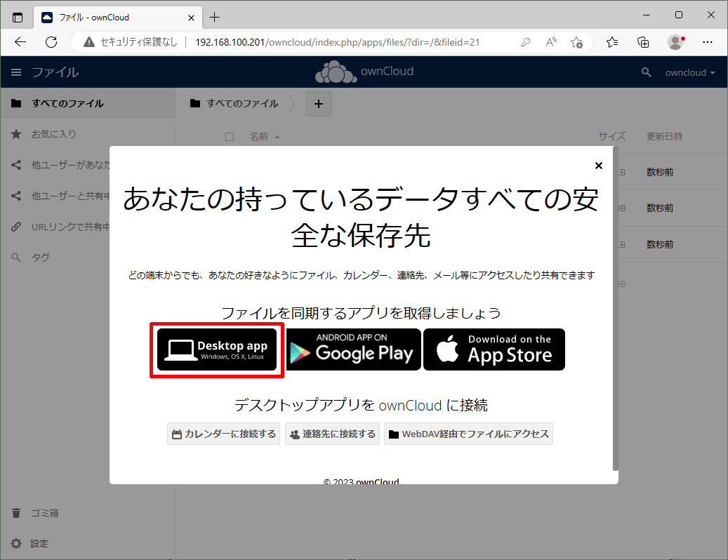
Task: Click the search magnifier icon in header
Action: click(x=646, y=72)
